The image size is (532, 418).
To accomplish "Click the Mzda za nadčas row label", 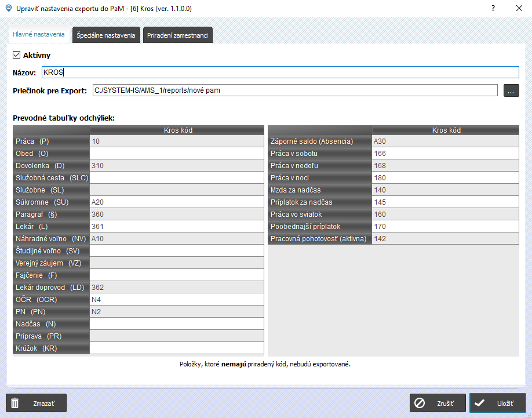I will point(320,190).
